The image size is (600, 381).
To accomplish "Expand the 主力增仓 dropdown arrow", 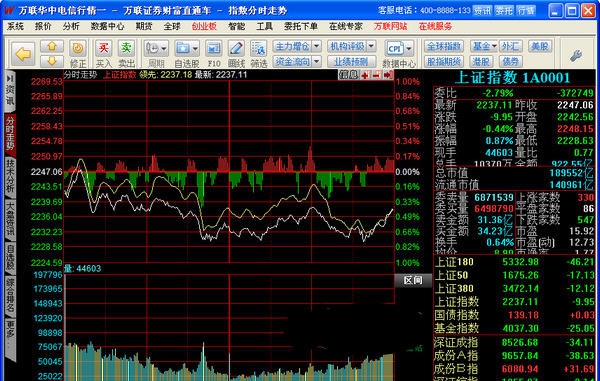I will point(316,46).
